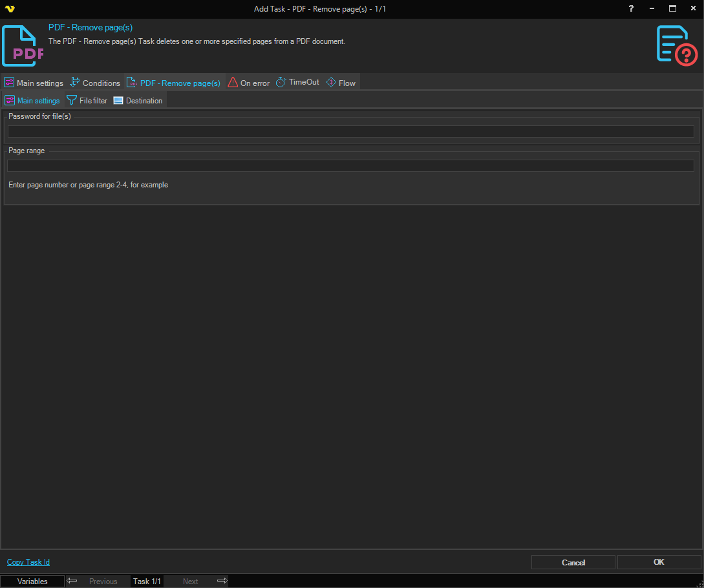
Task: Open the TimeOut tab
Action: click(297, 83)
